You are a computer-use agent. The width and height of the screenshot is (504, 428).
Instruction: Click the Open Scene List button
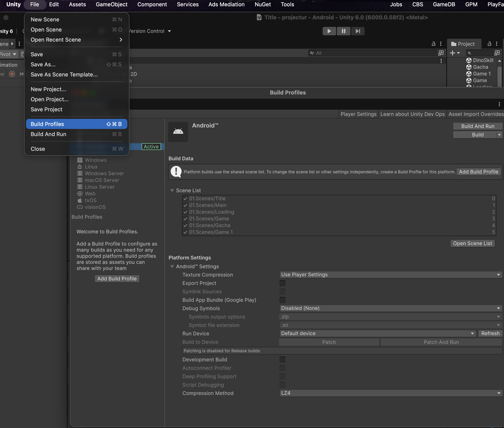(472, 243)
